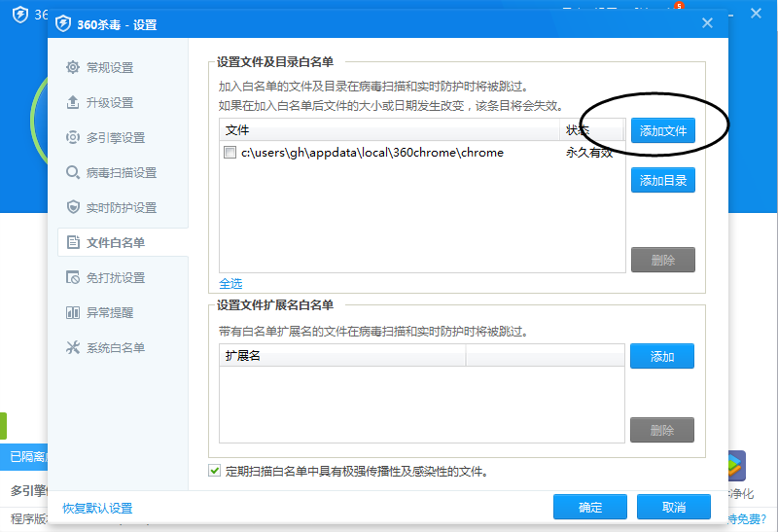Click the 免打扰设置 icon in sidebar
This screenshot has height=532, width=778.
click(73, 277)
